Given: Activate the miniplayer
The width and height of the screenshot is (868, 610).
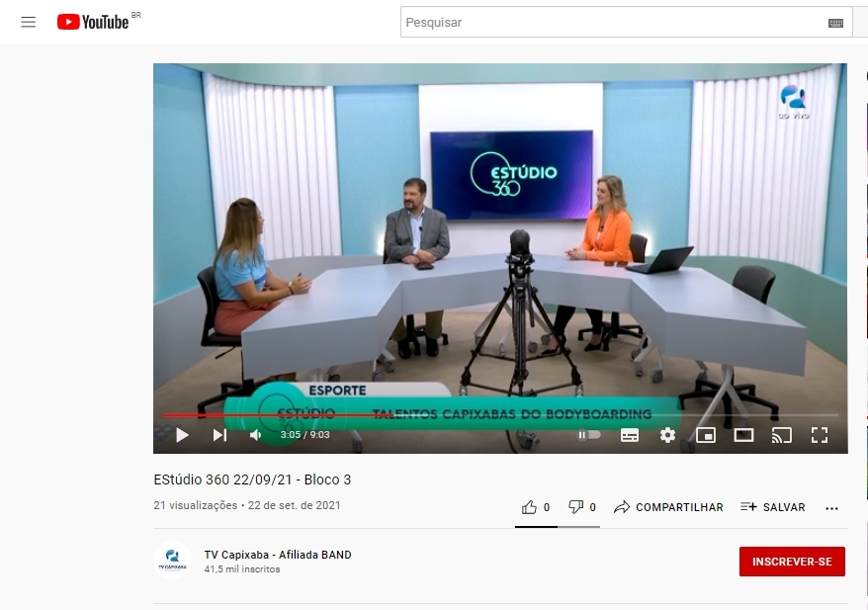Looking at the screenshot, I should click(706, 435).
